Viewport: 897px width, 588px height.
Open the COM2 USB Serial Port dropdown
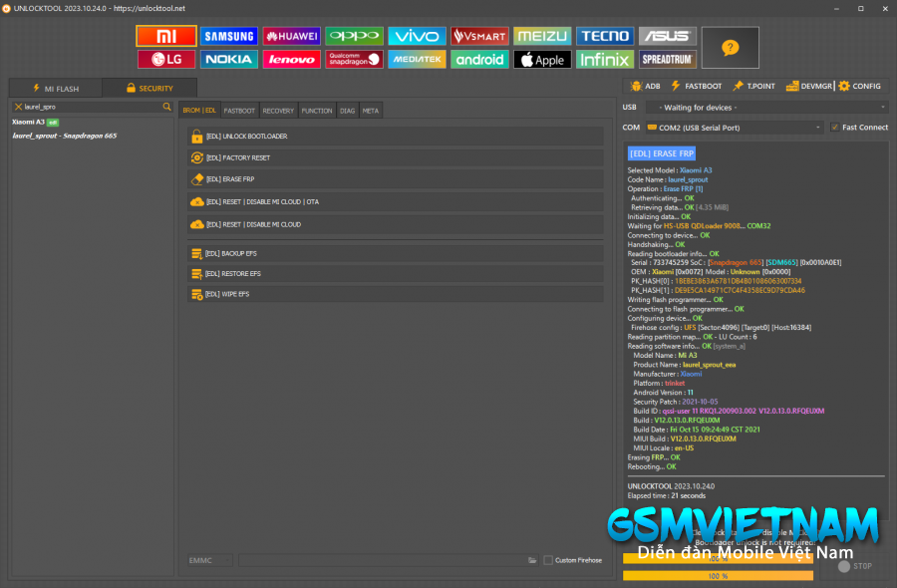point(734,128)
